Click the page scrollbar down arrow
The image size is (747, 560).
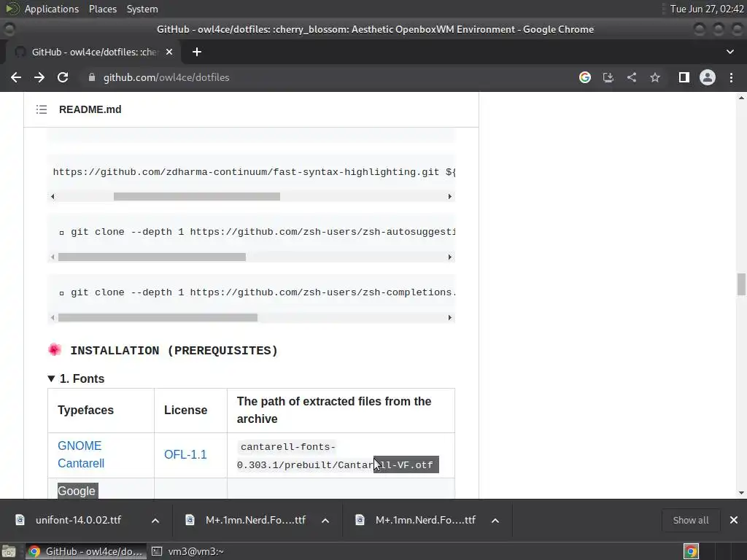741,493
